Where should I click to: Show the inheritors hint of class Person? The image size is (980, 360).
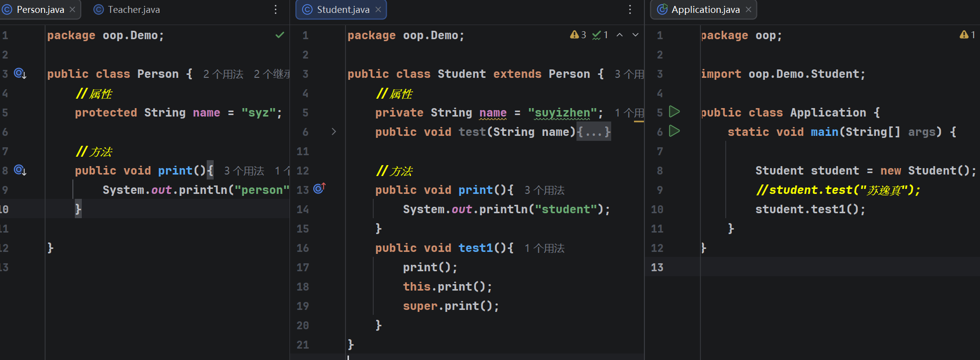pyautogui.click(x=272, y=74)
